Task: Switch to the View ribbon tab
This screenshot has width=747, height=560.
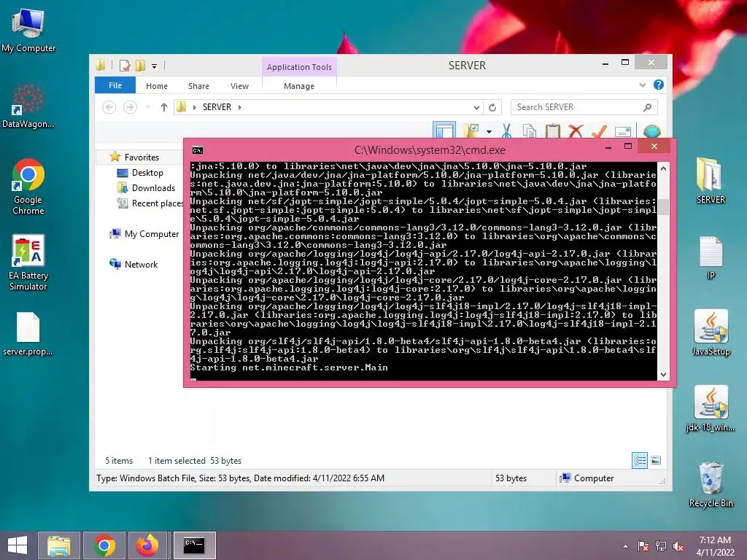Action: click(239, 86)
